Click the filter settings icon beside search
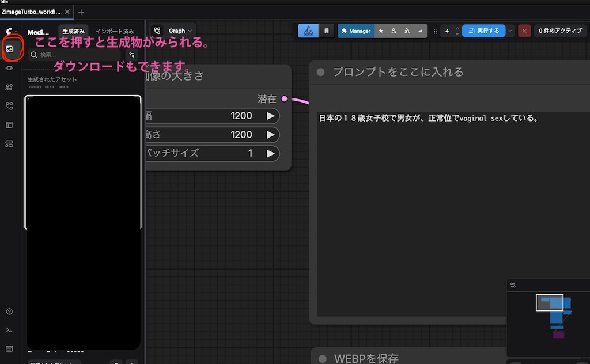Screen dimensions: 590x364 pyautogui.click(x=132, y=55)
